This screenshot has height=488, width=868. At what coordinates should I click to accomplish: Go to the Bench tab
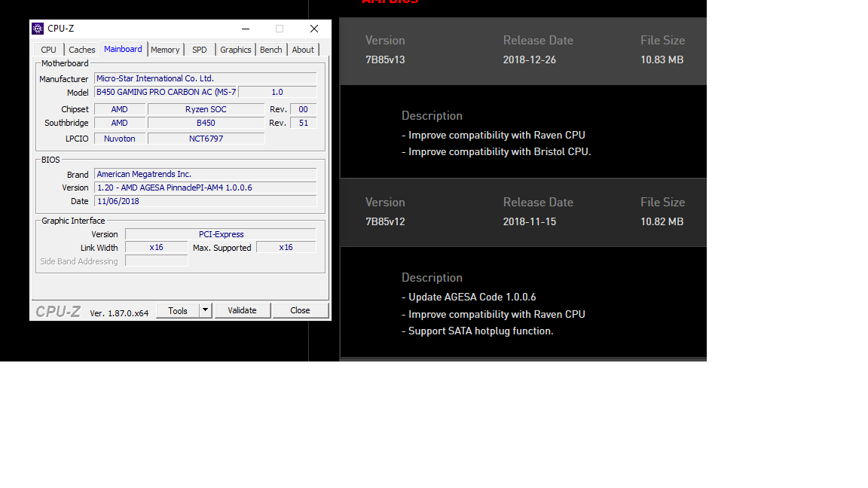click(270, 50)
